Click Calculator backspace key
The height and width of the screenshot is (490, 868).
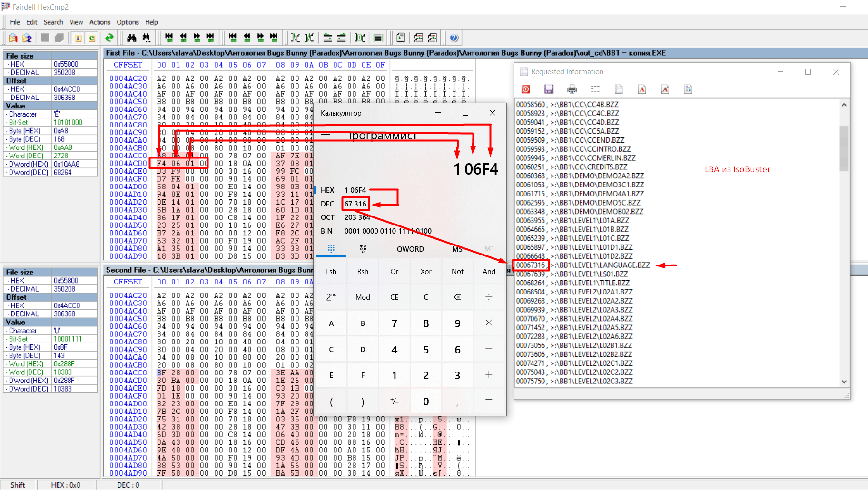click(457, 297)
